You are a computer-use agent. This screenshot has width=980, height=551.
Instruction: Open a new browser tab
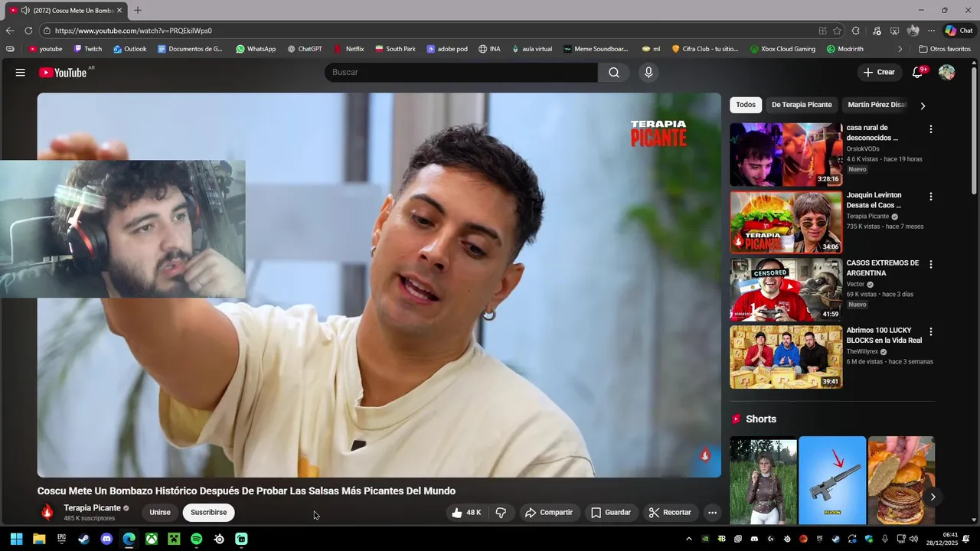click(x=138, y=10)
